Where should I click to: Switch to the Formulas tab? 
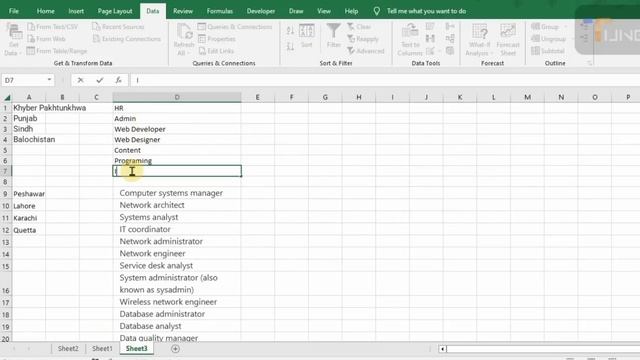click(220, 11)
